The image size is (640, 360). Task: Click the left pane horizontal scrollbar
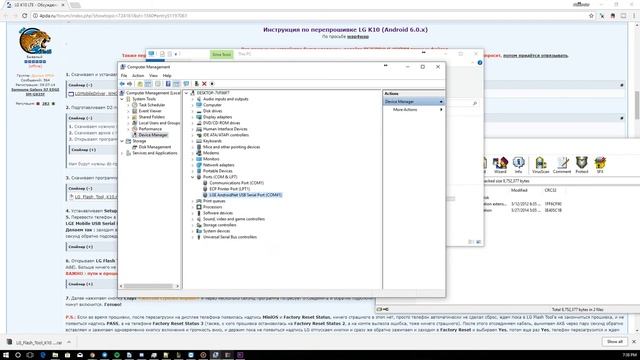(x=149, y=286)
